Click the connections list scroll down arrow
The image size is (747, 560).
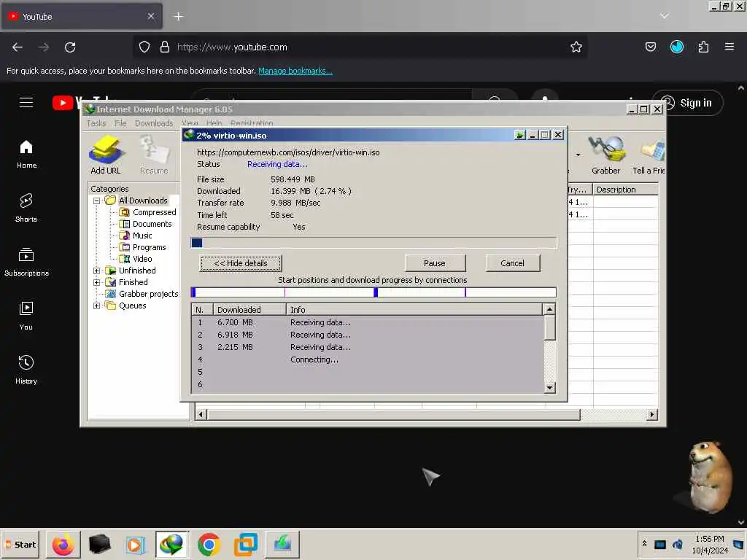coord(549,388)
